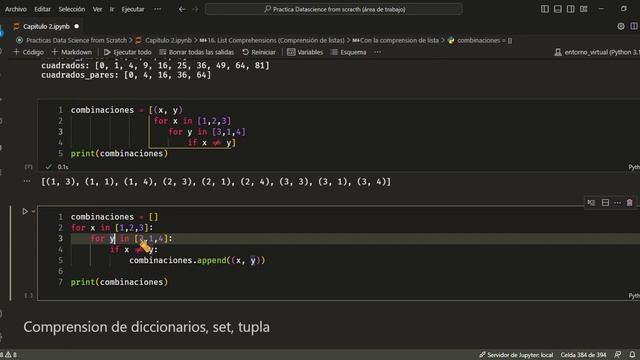Image resolution: width=640 pixels, height=360 pixels.
Task: Click the 0.1s execution success indicator
Action: click(57, 167)
